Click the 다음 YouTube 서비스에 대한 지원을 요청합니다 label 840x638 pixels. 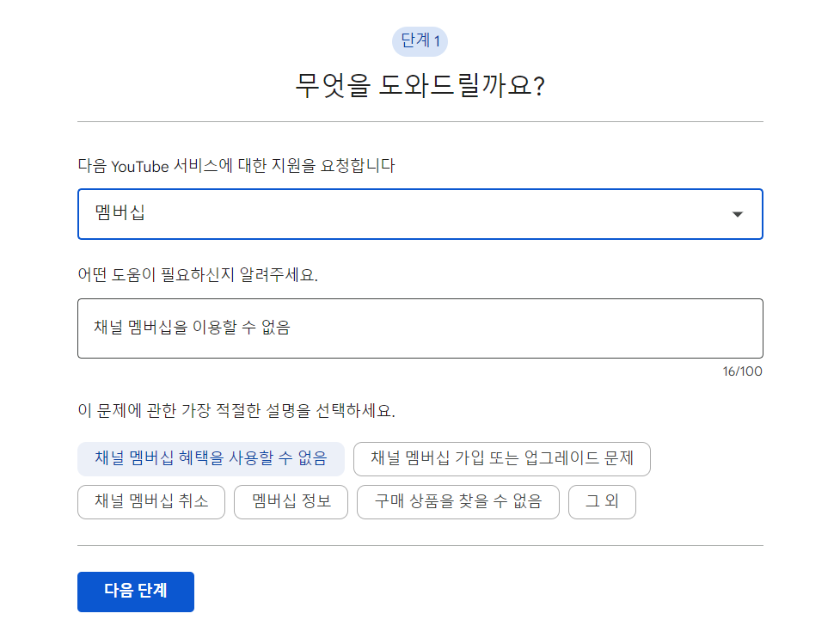(x=236, y=166)
